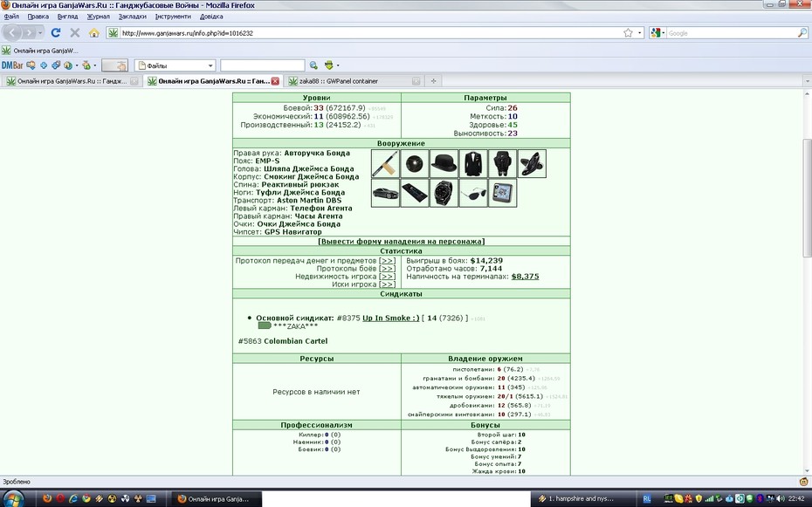Open the address bar URL history dropdown
This screenshot has width=812, height=507.
pos(639,32)
